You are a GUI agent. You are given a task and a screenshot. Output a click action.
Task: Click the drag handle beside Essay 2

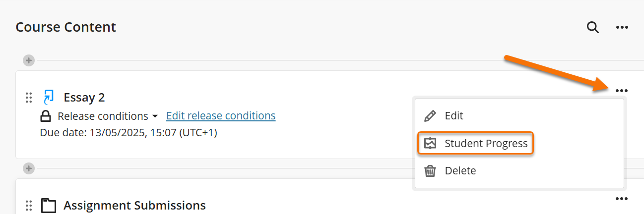tap(29, 98)
